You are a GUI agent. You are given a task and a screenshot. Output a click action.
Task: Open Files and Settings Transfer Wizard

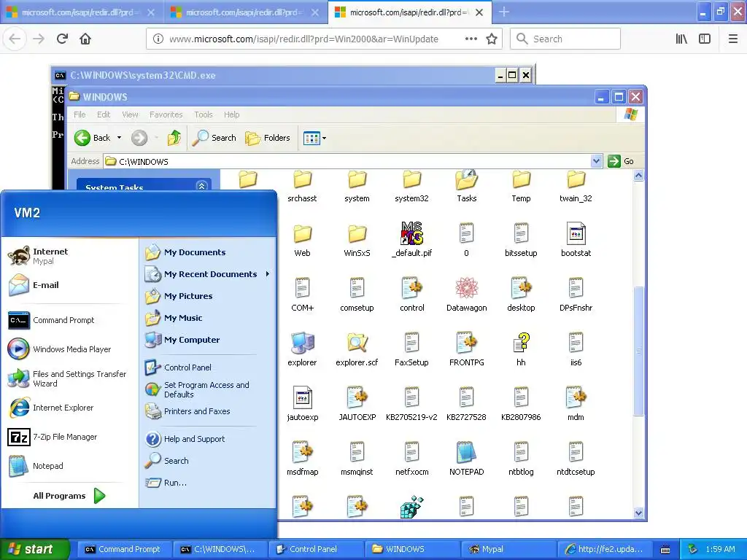[x=67, y=378]
